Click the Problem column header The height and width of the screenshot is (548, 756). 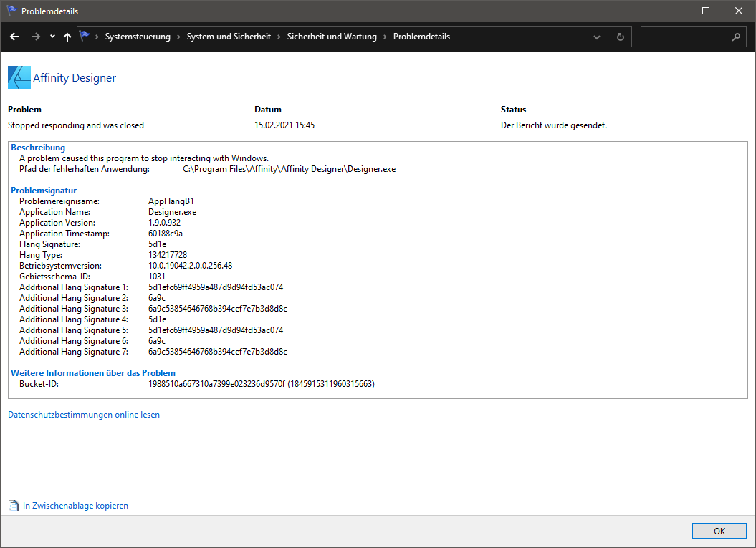coord(24,110)
